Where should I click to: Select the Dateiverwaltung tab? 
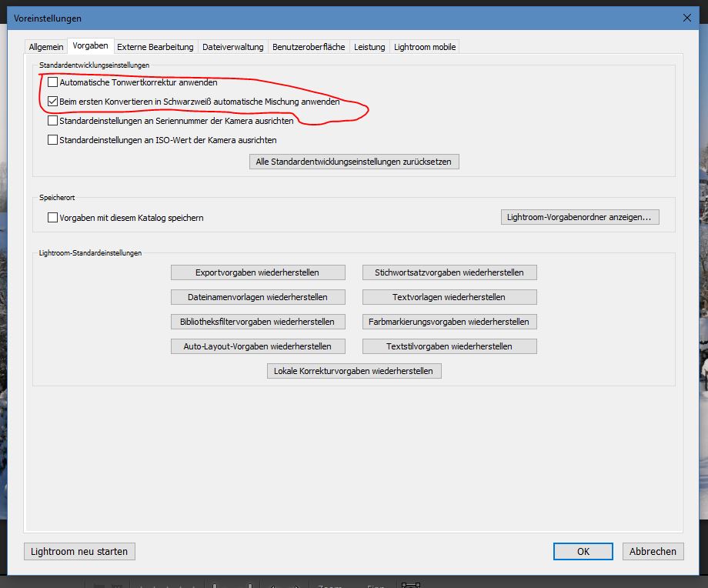pos(232,47)
